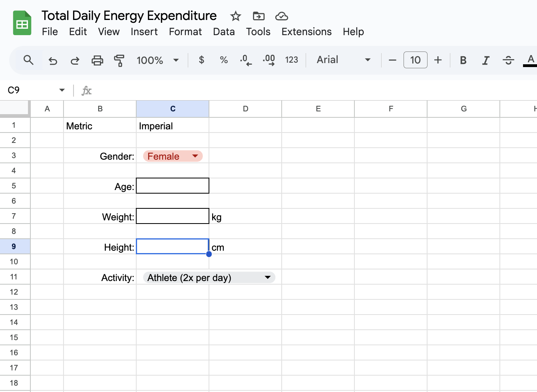The height and width of the screenshot is (392, 537).
Task: Open the Help menu
Action: 353,32
